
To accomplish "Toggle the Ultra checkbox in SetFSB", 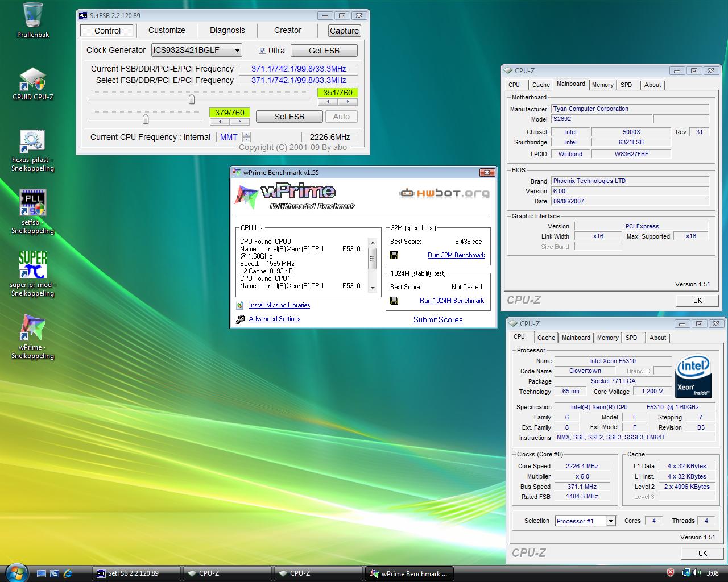I will click(x=262, y=51).
